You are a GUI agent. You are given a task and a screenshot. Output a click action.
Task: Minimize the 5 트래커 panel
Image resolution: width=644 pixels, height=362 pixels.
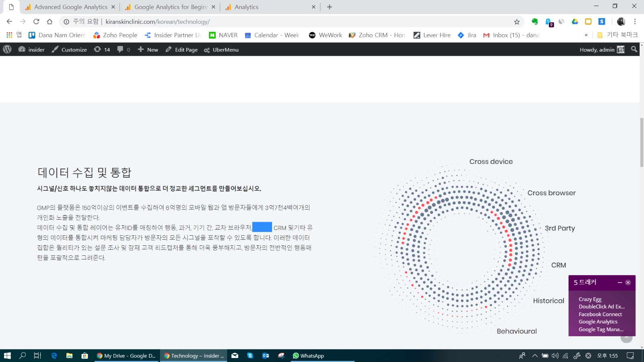click(620, 283)
